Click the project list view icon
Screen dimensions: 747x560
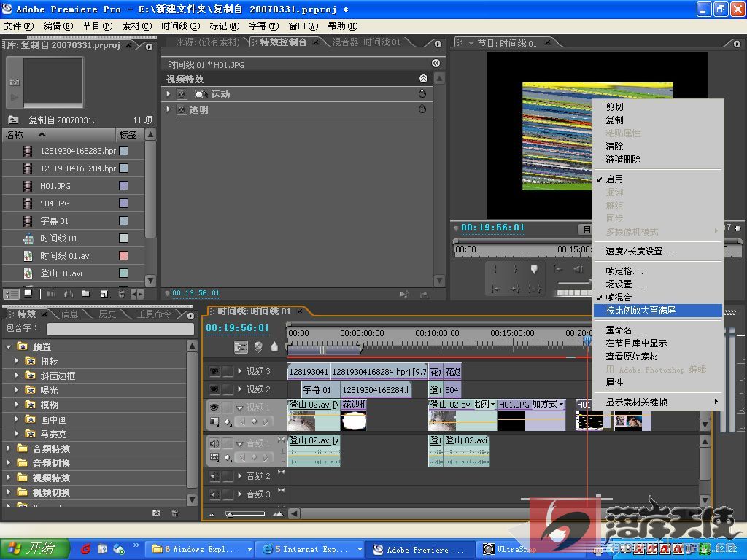coord(12,294)
